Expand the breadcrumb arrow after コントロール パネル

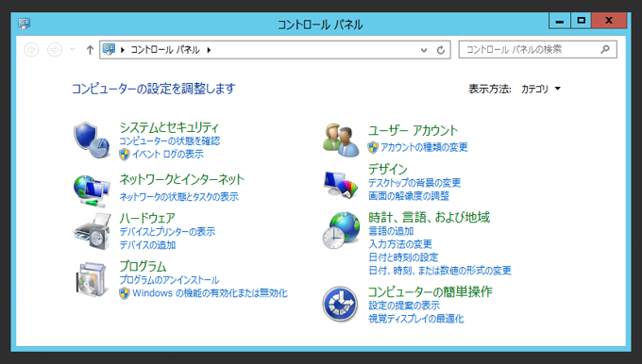209,50
